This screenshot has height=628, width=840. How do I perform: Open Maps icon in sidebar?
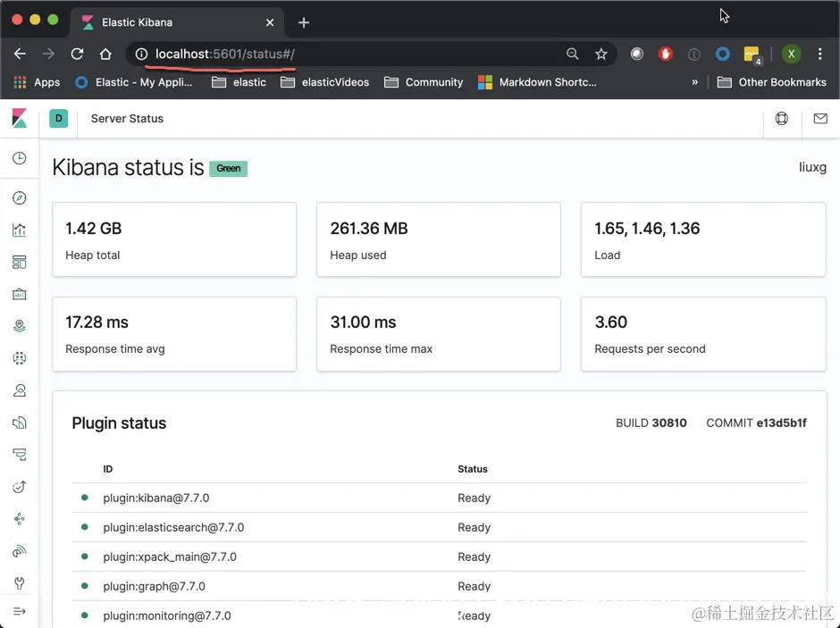[20, 326]
